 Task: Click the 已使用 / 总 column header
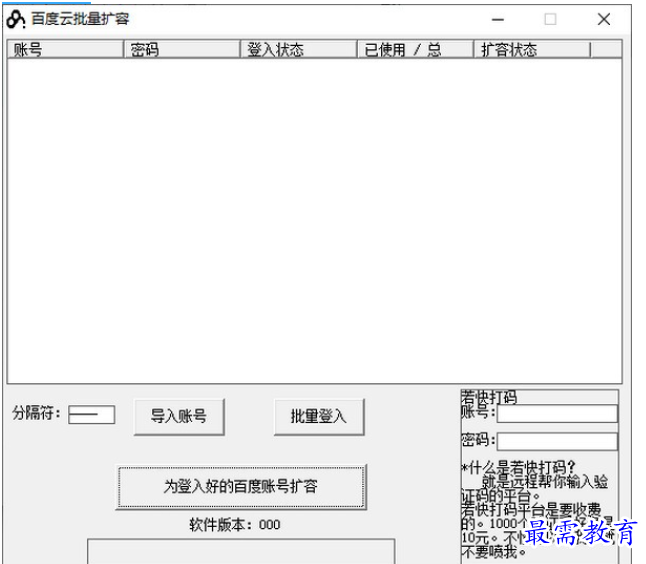(x=415, y=49)
